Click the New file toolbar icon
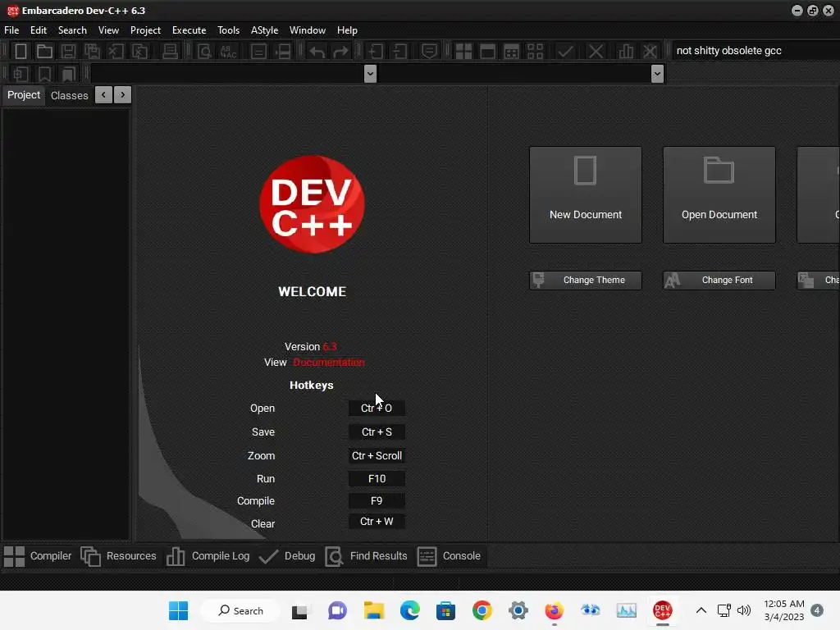 21,52
